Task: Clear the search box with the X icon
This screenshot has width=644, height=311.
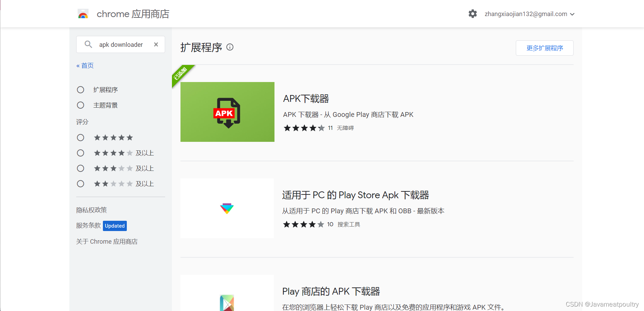Action: (156, 44)
